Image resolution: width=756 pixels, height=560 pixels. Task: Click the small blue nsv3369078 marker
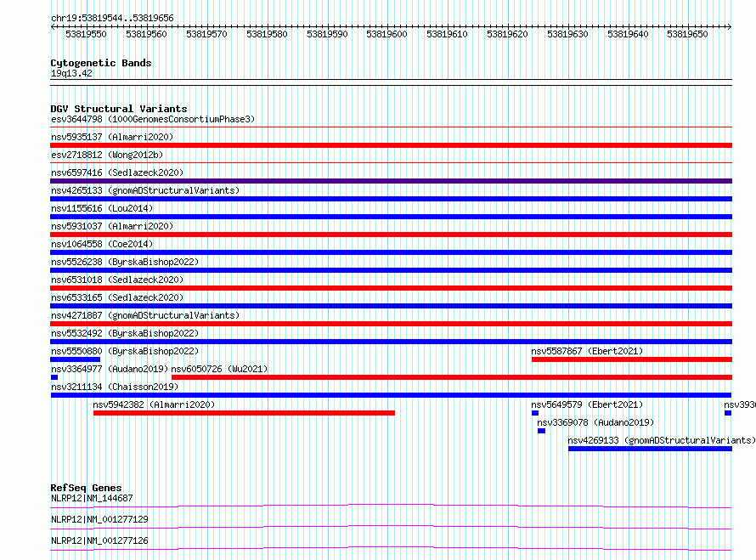coord(541,431)
